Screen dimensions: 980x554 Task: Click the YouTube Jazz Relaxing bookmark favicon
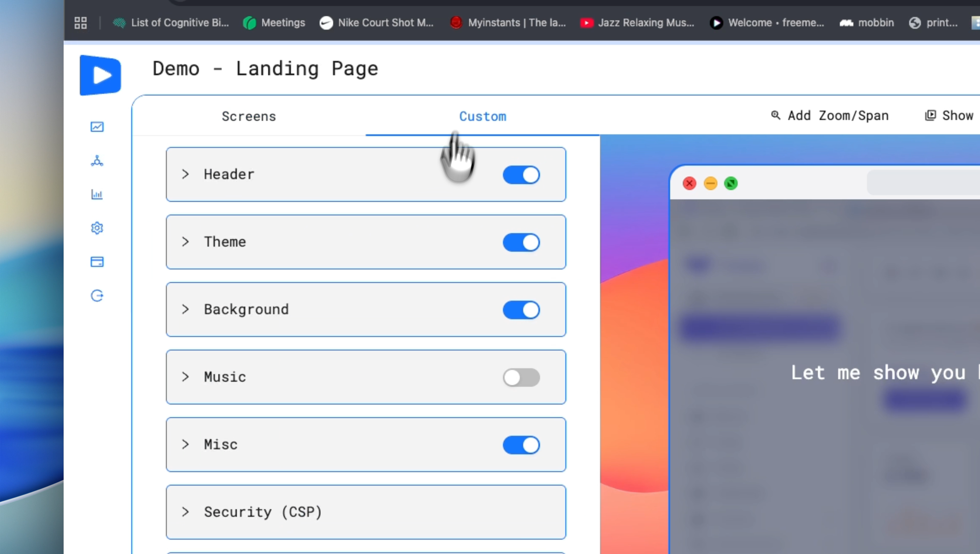tap(586, 23)
